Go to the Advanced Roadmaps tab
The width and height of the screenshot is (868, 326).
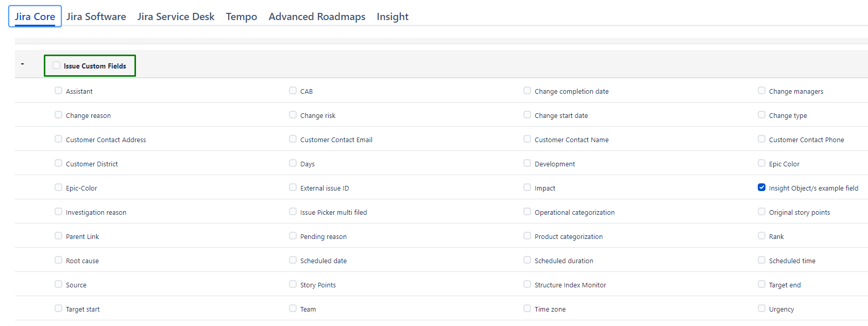317,16
